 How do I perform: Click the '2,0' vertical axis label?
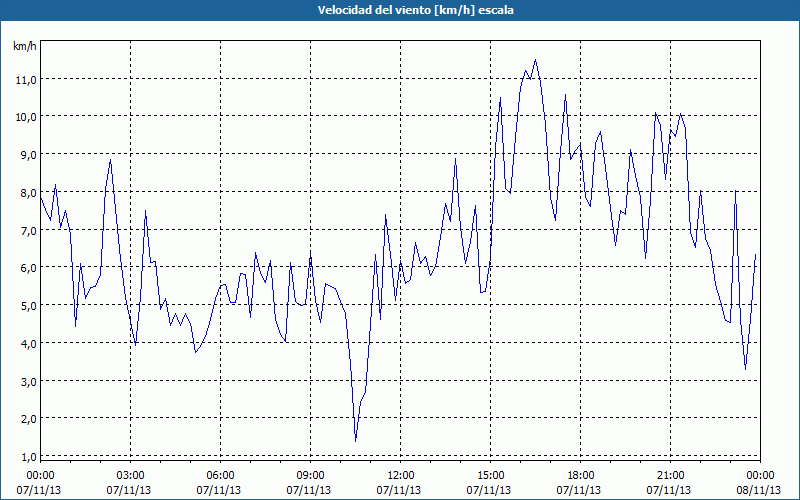coord(28,419)
